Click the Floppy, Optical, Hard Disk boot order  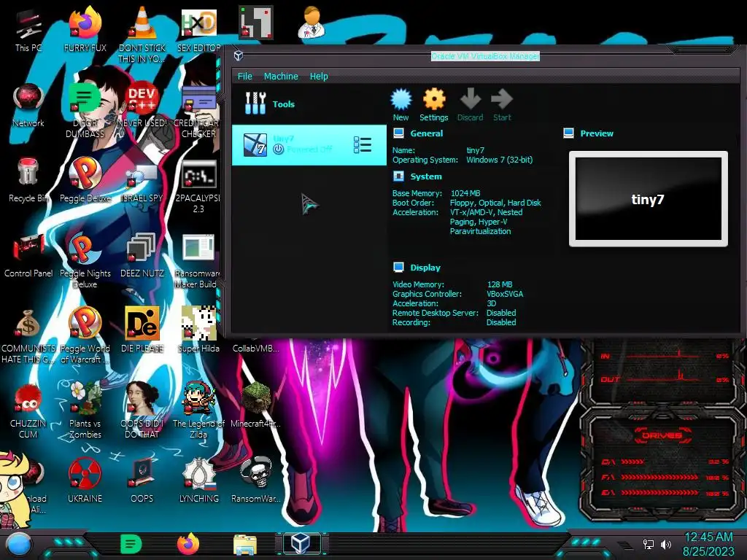click(495, 203)
